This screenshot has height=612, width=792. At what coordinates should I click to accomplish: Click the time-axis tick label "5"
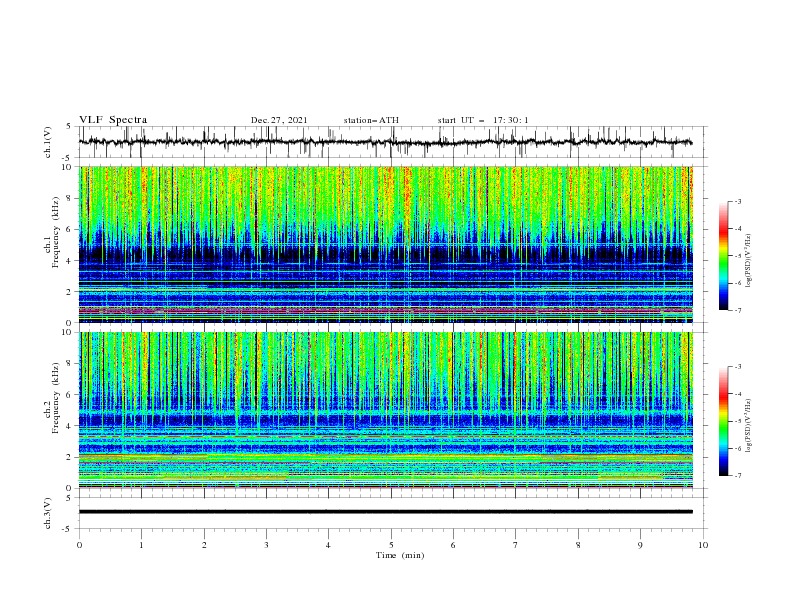coord(391,545)
